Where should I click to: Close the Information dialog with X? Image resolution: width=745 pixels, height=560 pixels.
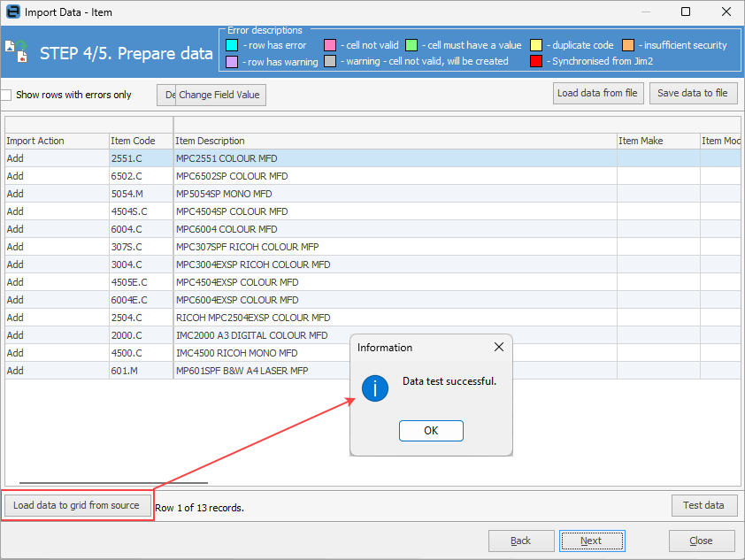point(498,347)
